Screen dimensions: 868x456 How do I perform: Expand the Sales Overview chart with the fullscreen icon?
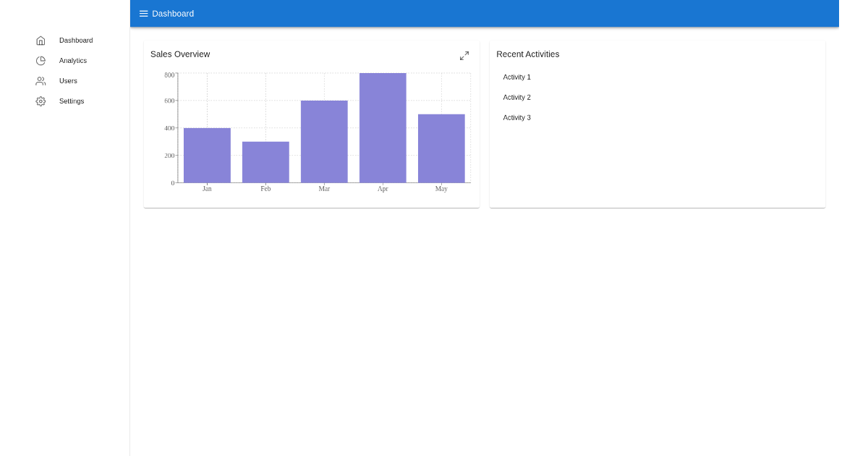point(464,56)
